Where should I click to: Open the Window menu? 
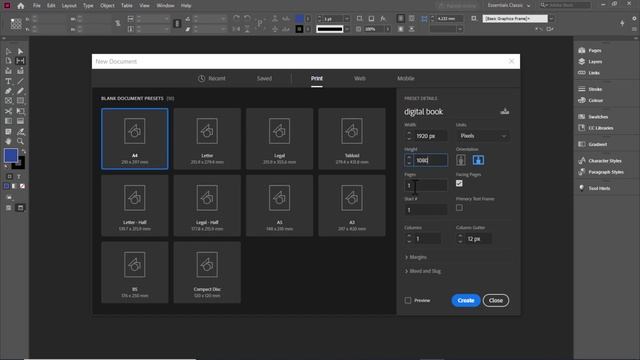tap(165, 6)
